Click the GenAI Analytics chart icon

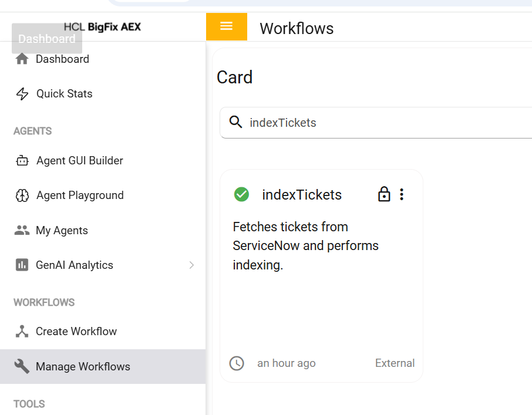coord(22,265)
